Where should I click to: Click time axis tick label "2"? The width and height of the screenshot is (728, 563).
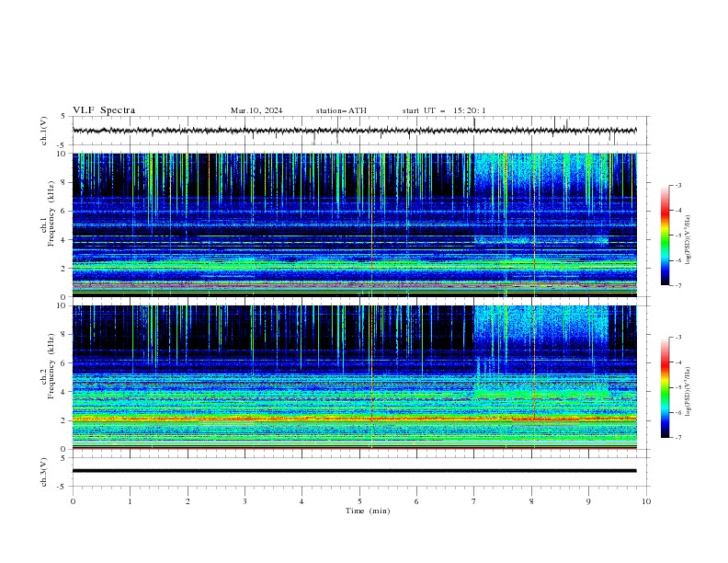[188, 501]
